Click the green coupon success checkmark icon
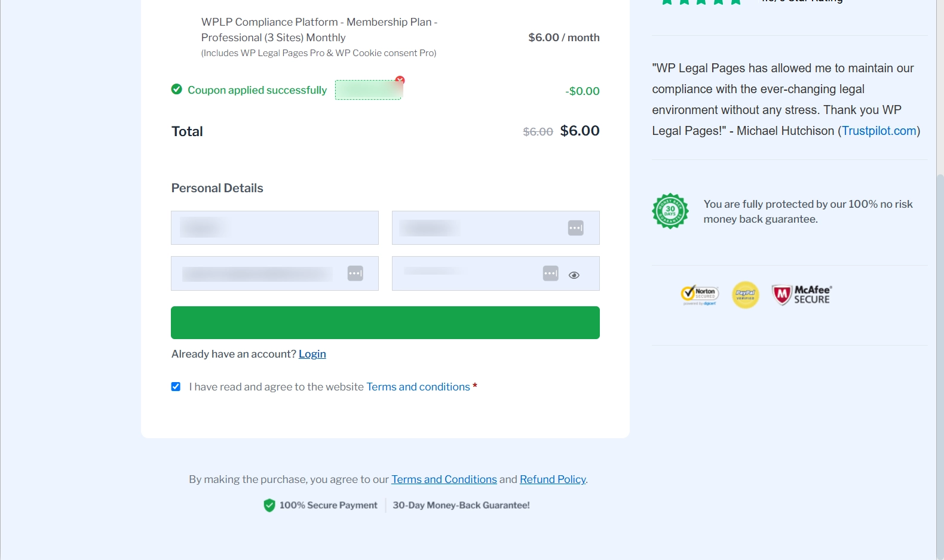944x560 pixels. point(177,90)
